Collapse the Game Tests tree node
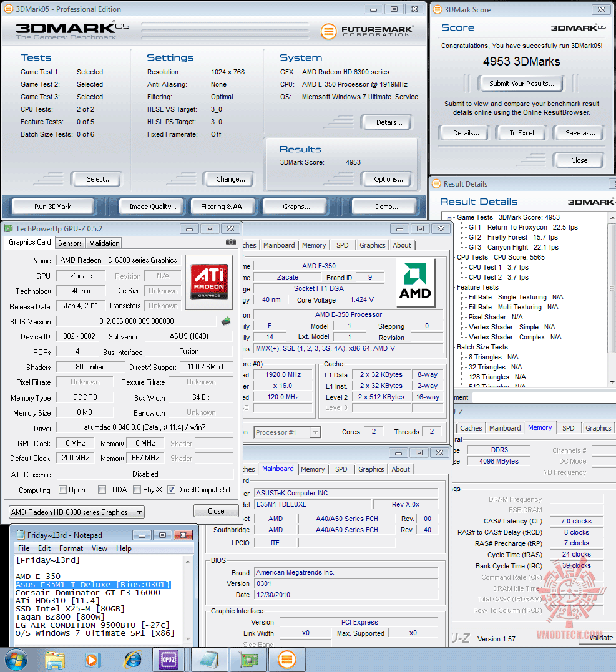 tap(450, 217)
